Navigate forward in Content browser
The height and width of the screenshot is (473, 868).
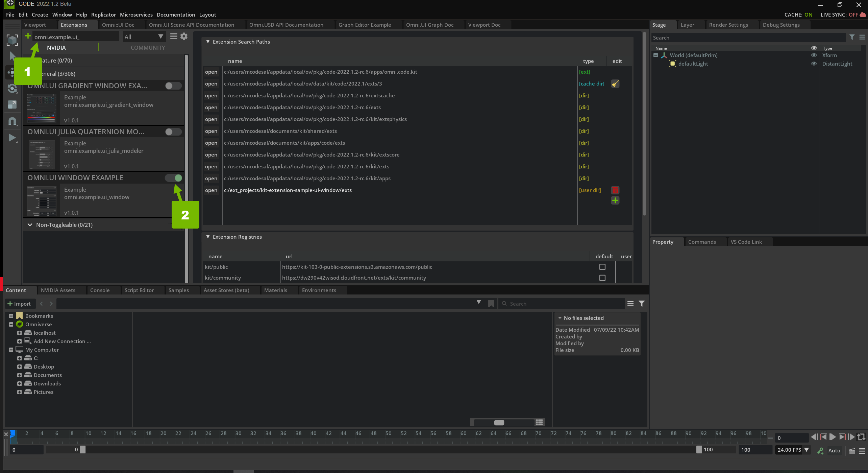tap(51, 304)
